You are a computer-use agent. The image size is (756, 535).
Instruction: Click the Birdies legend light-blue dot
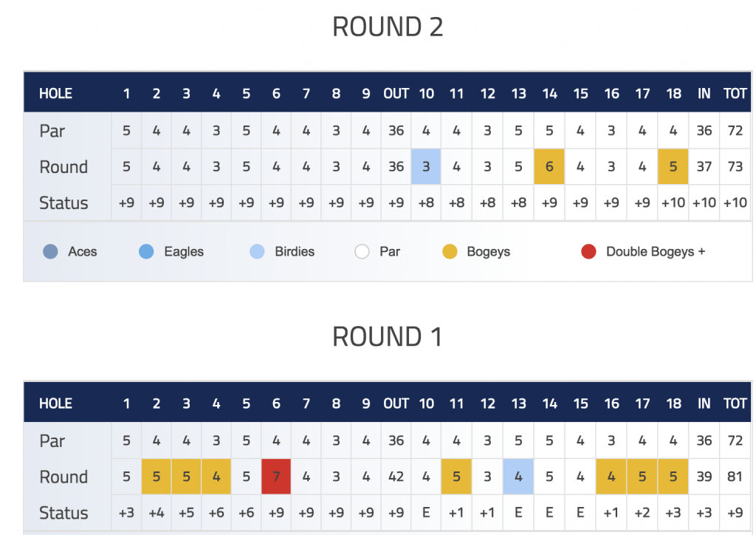click(x=257, y=251)
